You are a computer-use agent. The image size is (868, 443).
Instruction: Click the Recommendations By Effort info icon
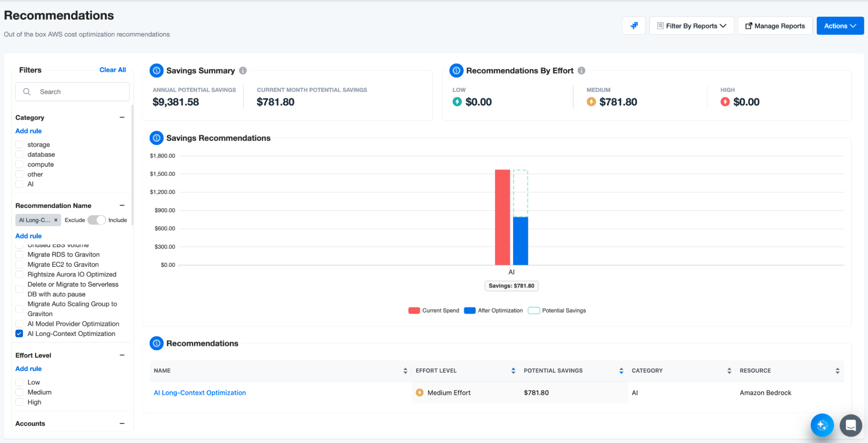click(581, 71)
